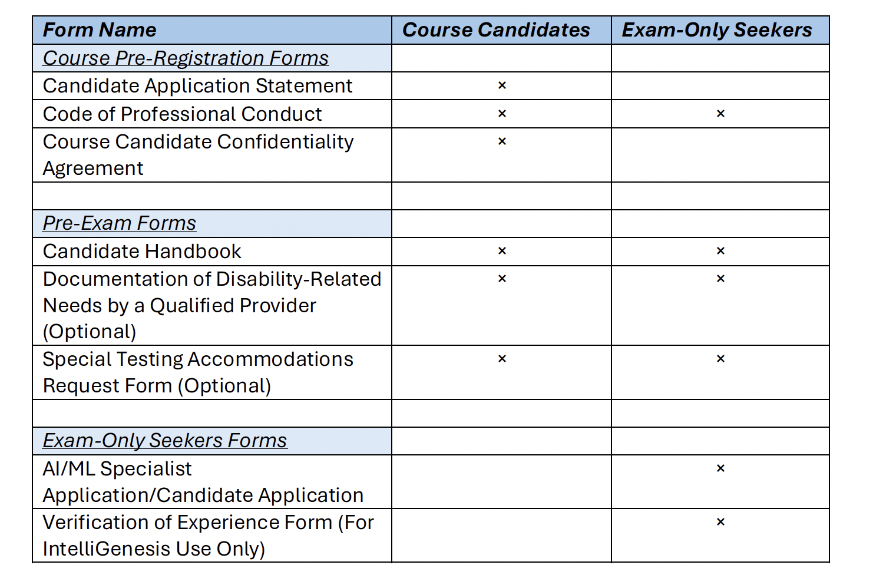The height and width of the screenshot is (588, 873).
Task: Select the "Candidate Application Statement" row label
Action: point(197,86)
